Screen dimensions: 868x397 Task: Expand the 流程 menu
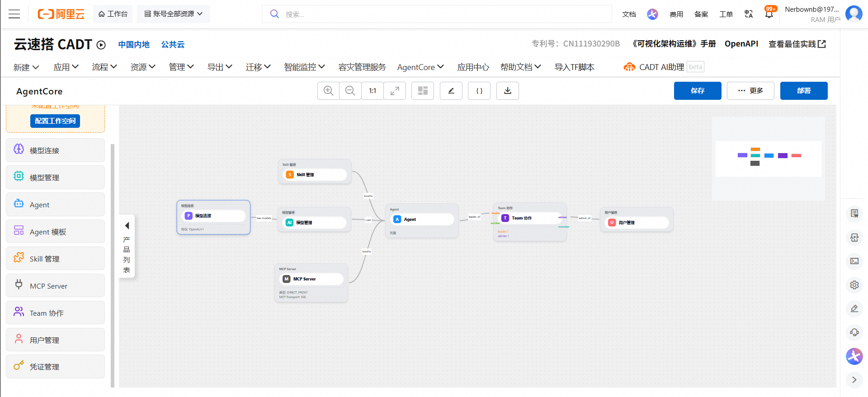click(x=104, y=67)
